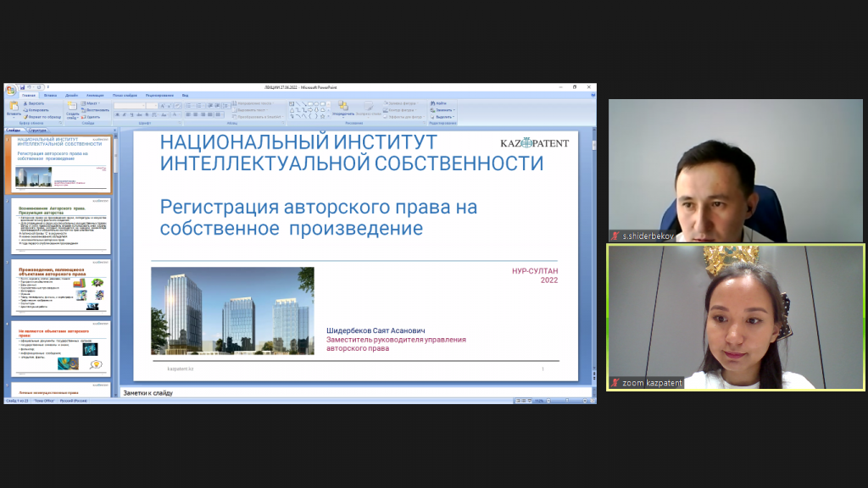This screenshot has height=488, width=868.
Task: Switch to the Outline (Структура) pane tab
Action: [x=38, y=130]
